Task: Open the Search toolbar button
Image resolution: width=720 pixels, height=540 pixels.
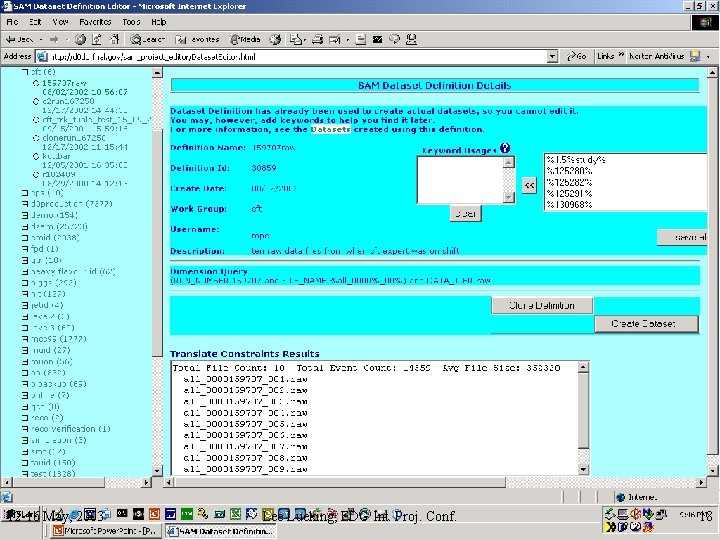Action: (147, 39)
